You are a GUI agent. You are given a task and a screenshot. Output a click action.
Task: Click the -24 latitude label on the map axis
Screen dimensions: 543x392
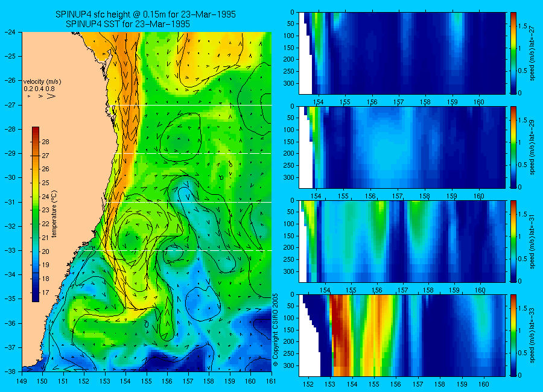(x=10, y=32)
